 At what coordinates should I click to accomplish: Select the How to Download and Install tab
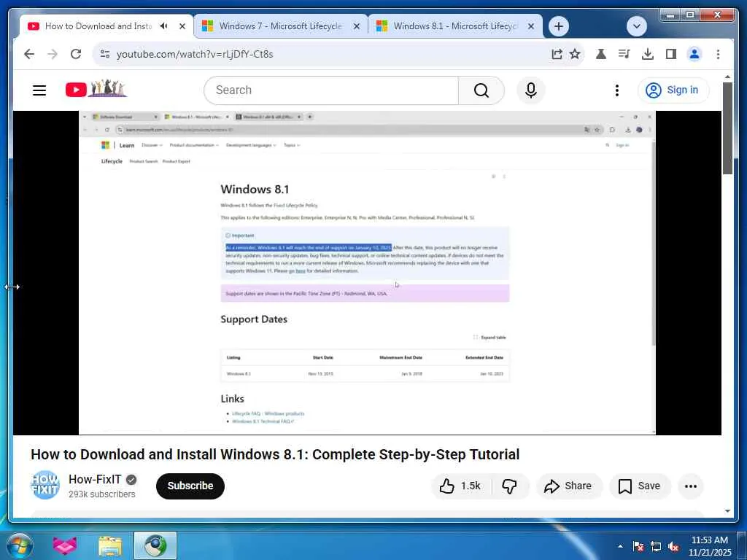click(98, 26)
